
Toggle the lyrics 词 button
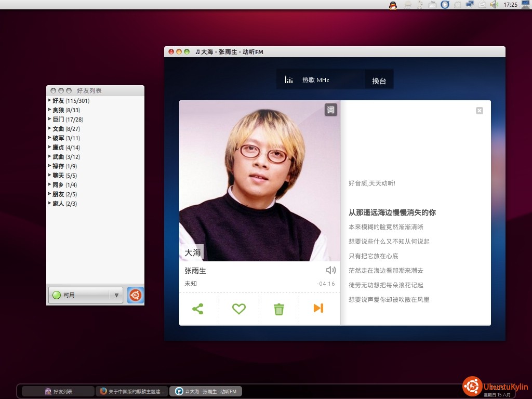click(330, 110)
